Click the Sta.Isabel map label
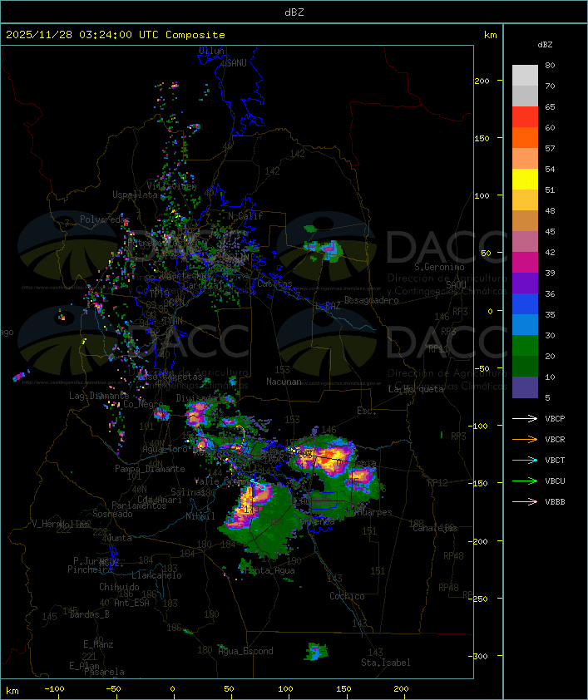 tap(386, 663)
